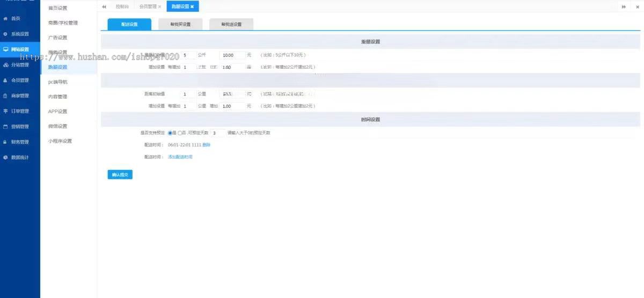
Task: Click the delivery time text 06:01-22:01 1111
Action: click(185, 145)
